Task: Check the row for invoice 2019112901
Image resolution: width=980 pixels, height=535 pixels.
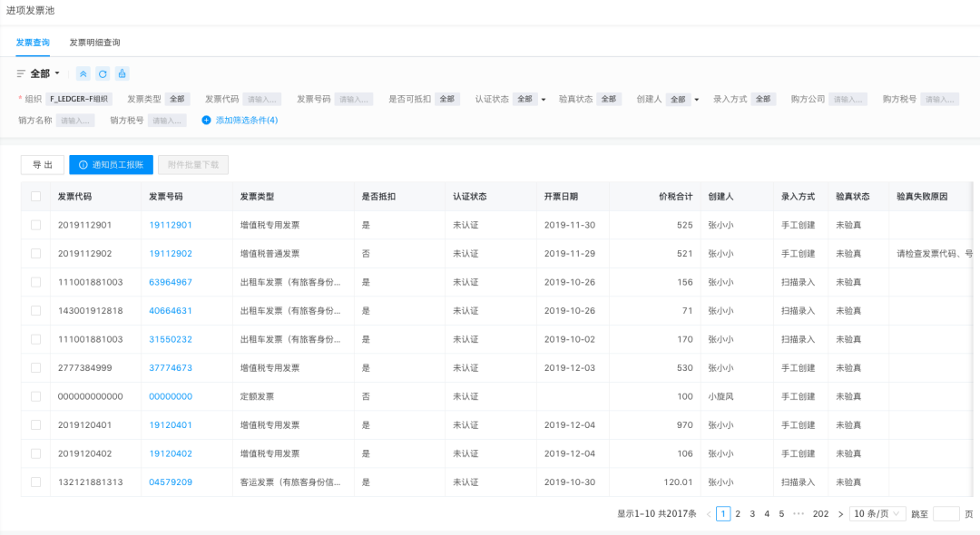Action: (35, 225)
